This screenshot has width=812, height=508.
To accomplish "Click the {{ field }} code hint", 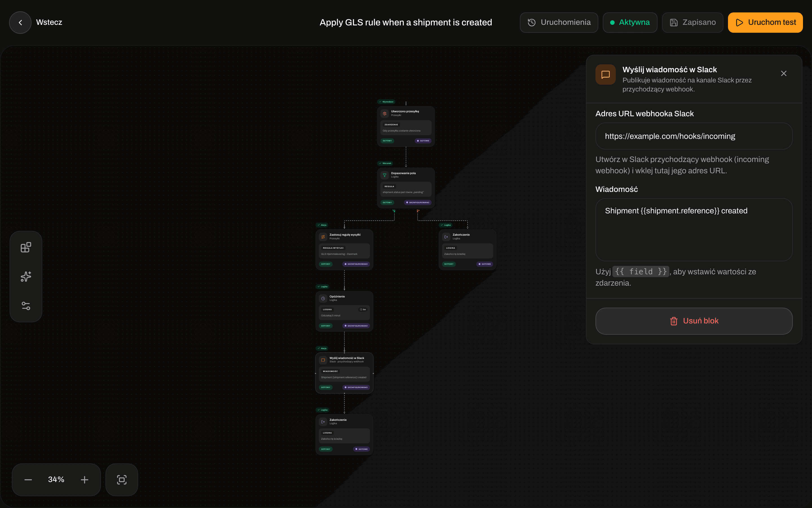I will coord(641,271).
